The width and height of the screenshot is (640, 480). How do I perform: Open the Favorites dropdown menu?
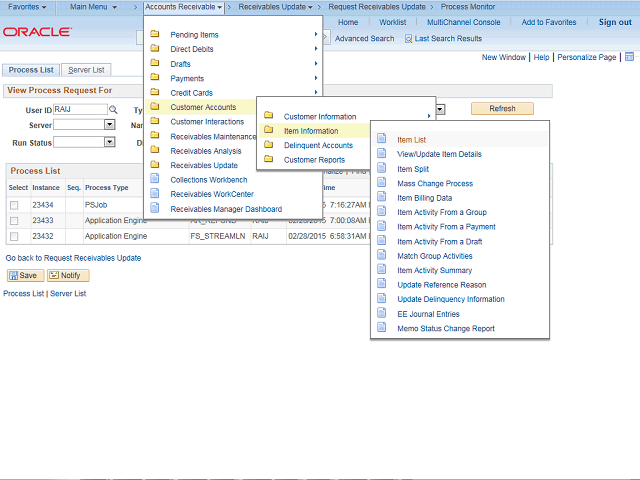pyautogui.click(x=27, y=7)
